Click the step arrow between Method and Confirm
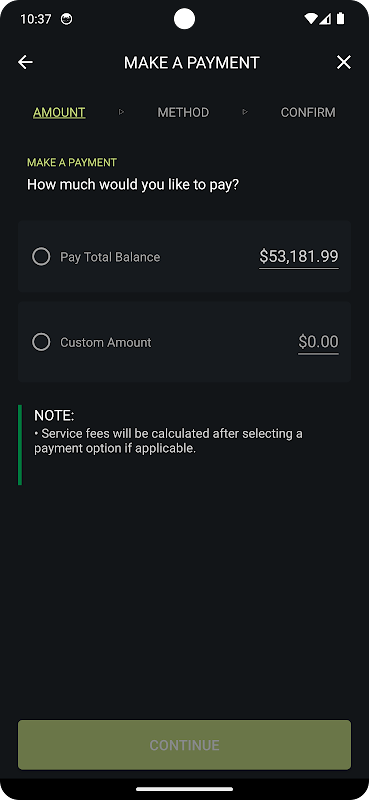 (x=244, y=112)
